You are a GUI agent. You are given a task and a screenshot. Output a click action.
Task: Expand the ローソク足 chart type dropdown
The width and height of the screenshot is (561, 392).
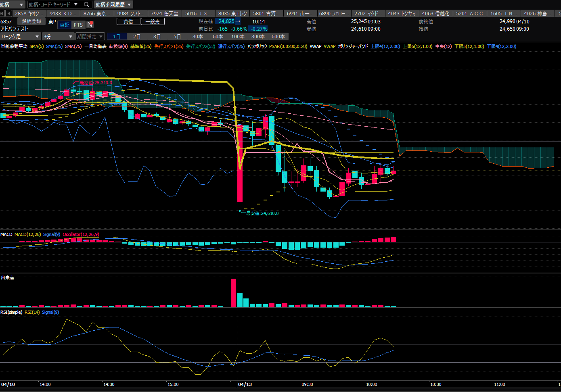pyautogui.click(x=21, y=36)
